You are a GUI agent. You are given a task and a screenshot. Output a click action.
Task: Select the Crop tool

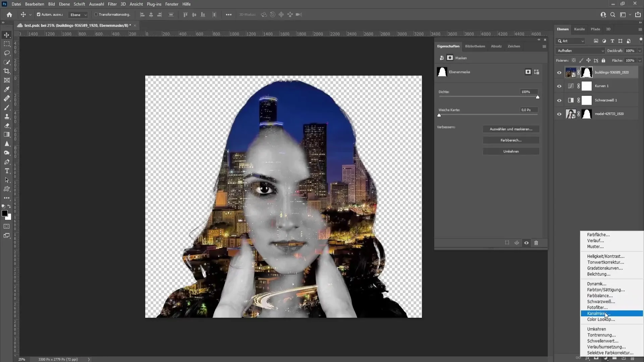pyautogui.click(x=7, y=71)
